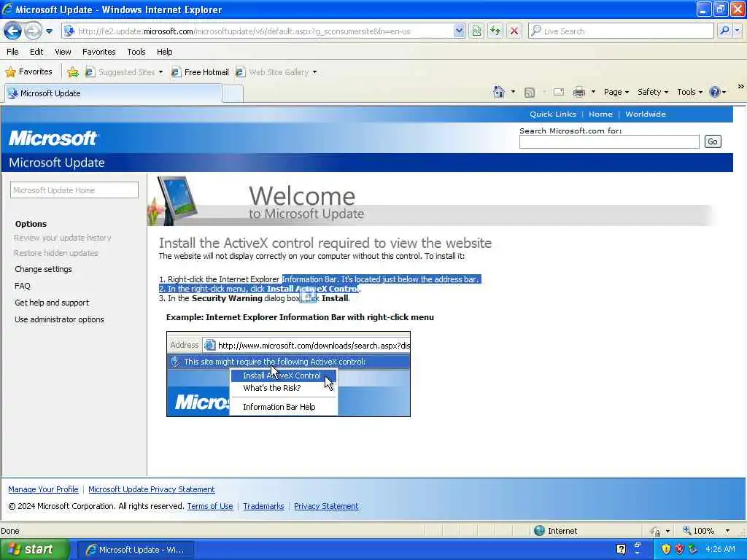Click the Home icon in command bar
The height and width of the screenshot is (560, 747).
[x=499, y=92]
